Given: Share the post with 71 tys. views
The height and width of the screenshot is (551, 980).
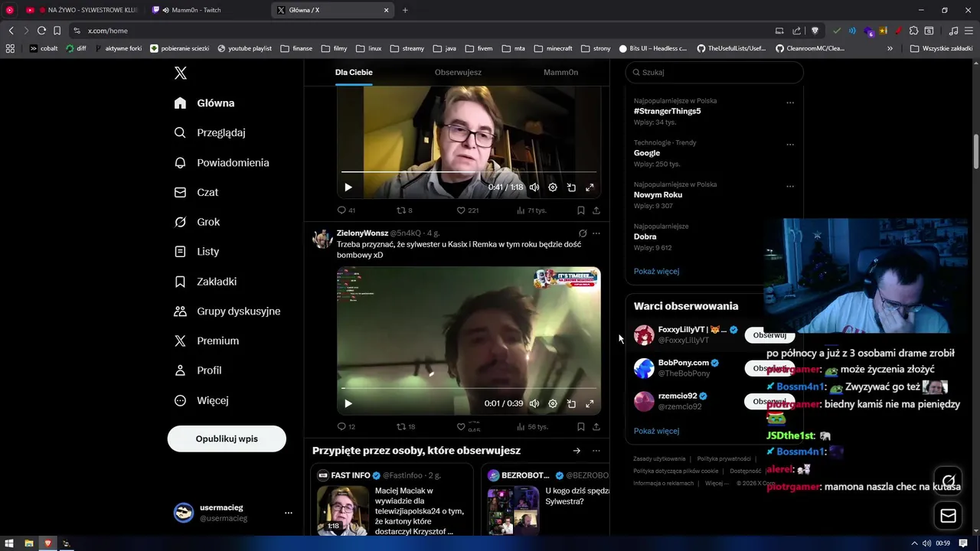Looking at the screenshot, I should [x=596, y=210].
